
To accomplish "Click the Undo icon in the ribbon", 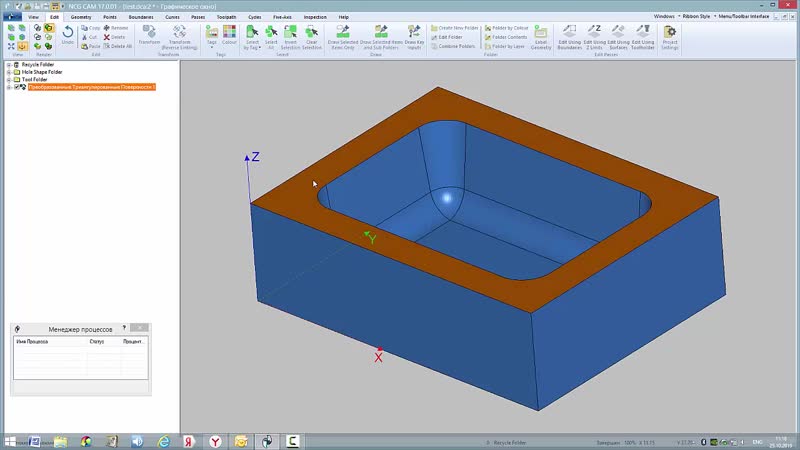I will click(67, 35).
